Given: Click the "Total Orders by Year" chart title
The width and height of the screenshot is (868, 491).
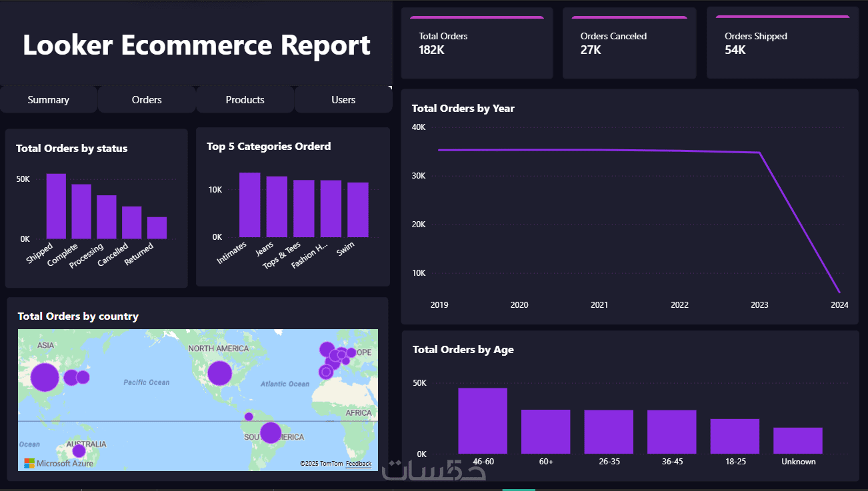Looking at the screenshot, I should tap(463, 109).
